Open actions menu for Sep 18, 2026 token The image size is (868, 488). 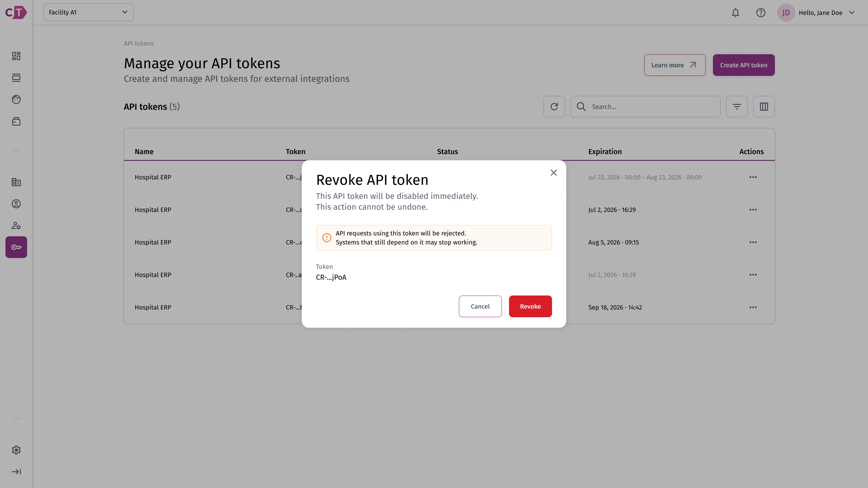click(x=753, y=307)
